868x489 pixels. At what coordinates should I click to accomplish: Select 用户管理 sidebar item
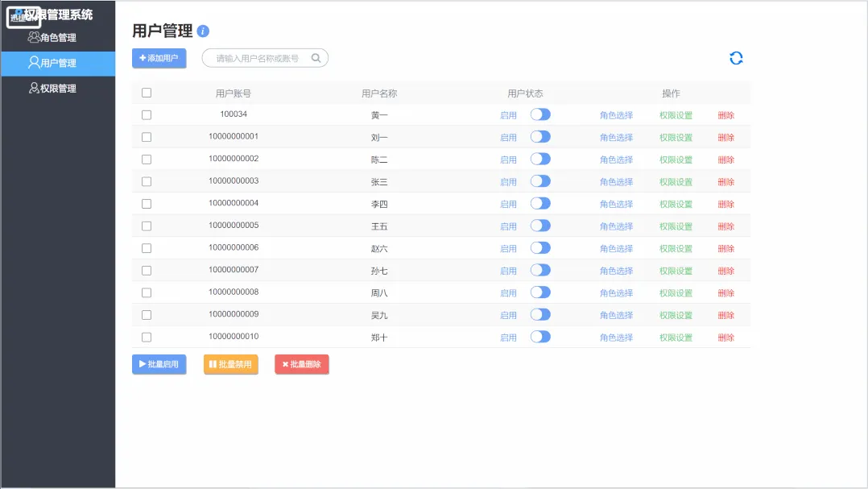click(x=58, y=63)
